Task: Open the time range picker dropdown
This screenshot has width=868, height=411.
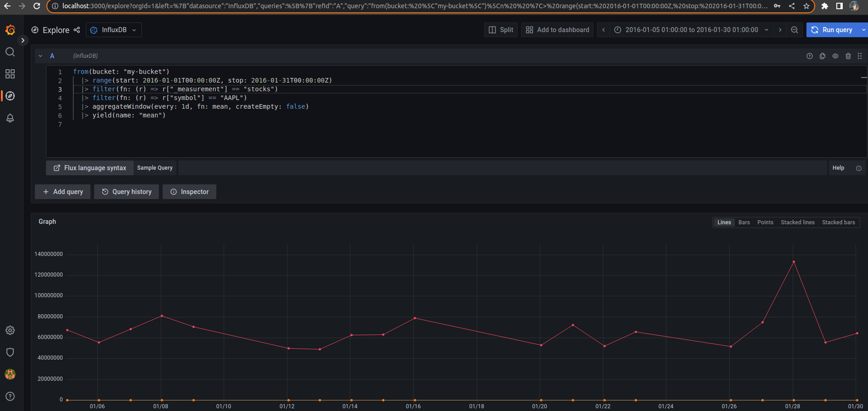Action: point(691,30)
